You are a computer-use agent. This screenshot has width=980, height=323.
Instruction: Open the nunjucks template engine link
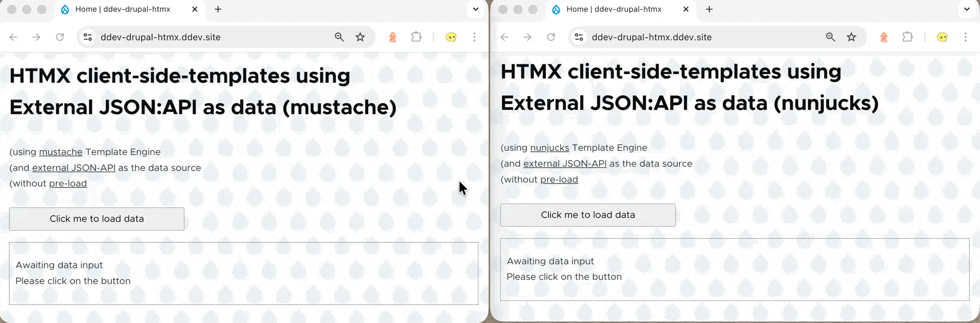549,148
